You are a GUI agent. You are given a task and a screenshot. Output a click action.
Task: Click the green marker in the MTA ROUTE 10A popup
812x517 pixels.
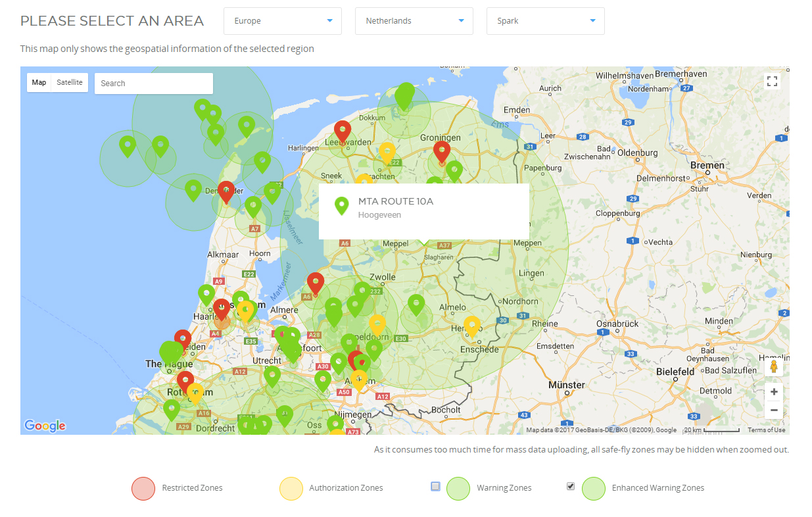coord(341,206)
